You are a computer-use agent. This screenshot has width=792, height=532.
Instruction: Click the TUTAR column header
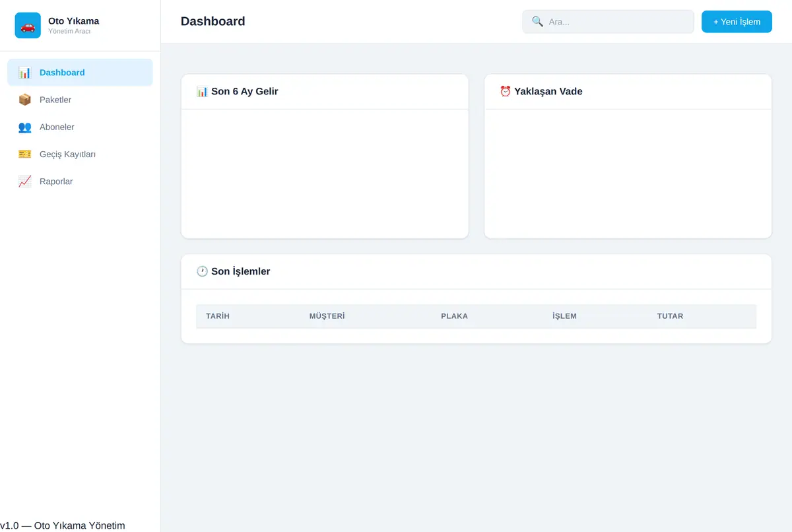coord(671,316)
